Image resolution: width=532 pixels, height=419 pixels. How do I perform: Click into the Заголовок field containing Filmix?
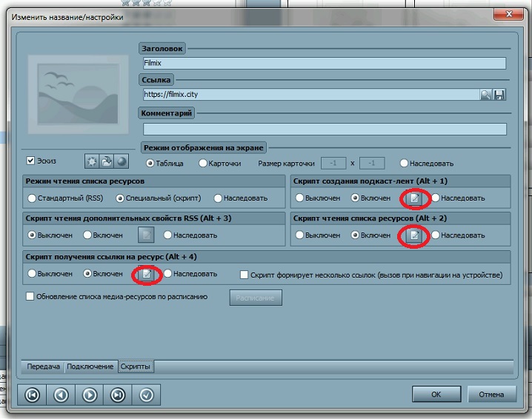[323, 64]
